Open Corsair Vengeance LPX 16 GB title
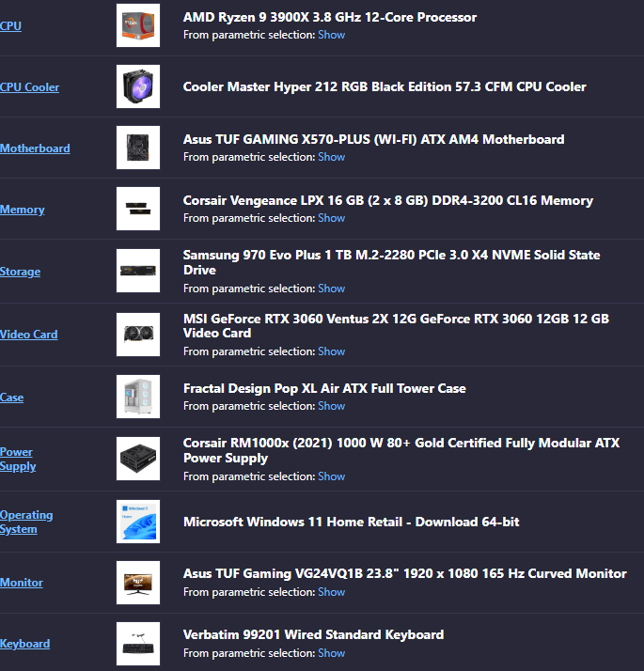Screen dimensions: 644x671 pos(388,201)
